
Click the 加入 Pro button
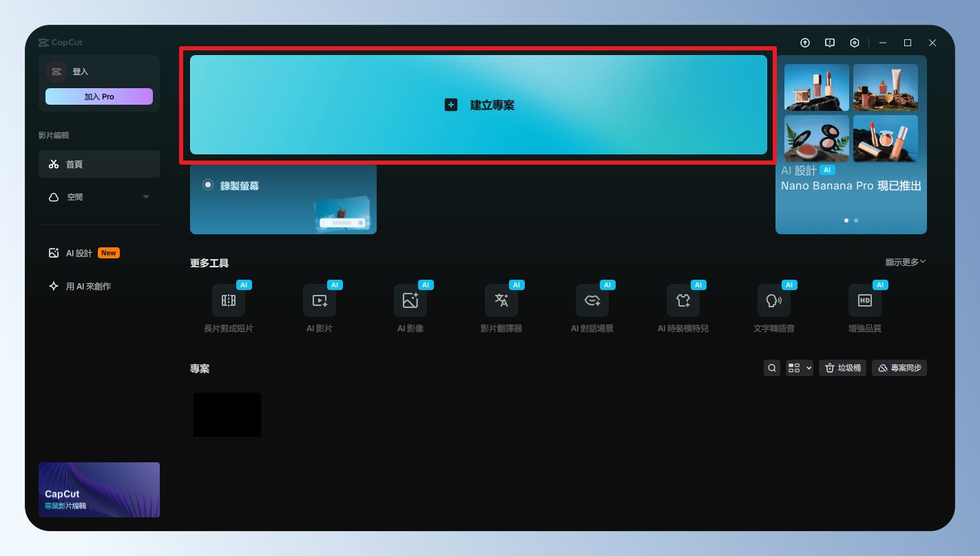(x=99, y=96)
